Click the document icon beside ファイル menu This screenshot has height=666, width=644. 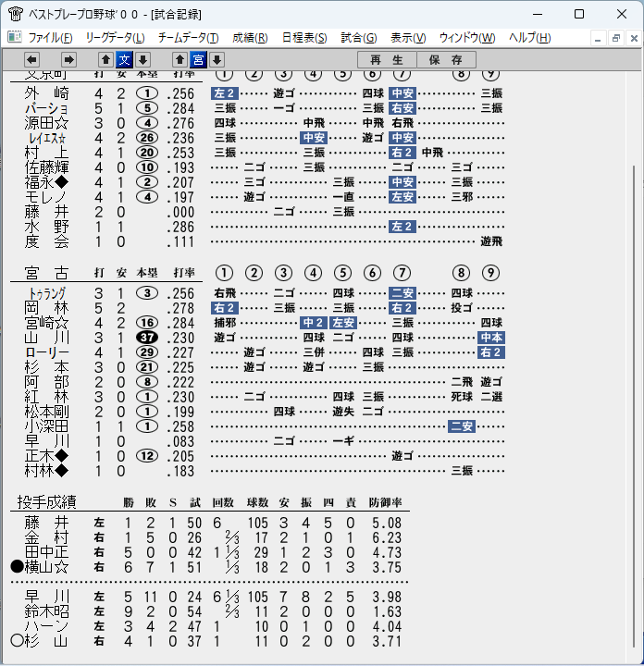pos(15,37)
